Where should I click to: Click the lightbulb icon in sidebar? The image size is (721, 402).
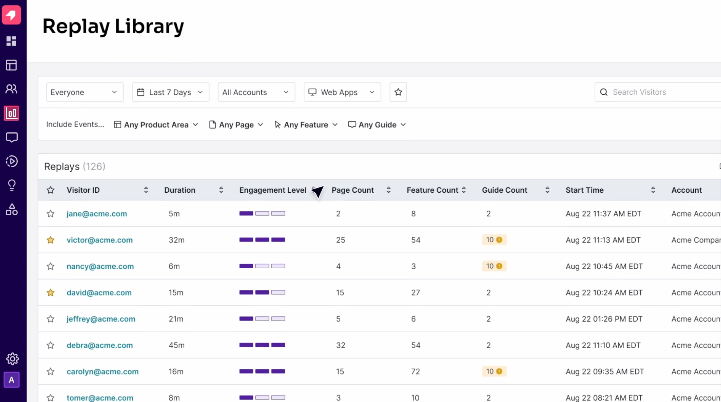pyautogui.click(x=12, y=185)
